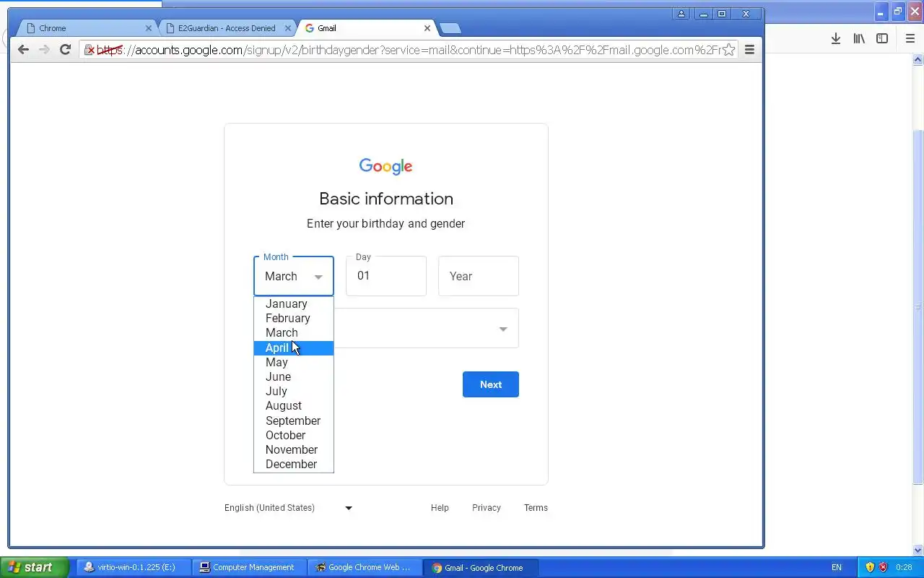Click the EN language indicator in taskbar
Image resolution: width=924 pixels, height=578 pixels.
(837, 567)
